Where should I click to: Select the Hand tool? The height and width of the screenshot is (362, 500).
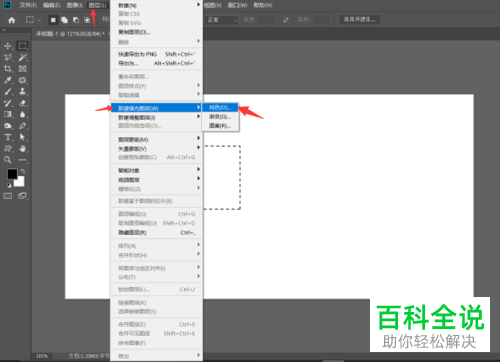(22, 148)
